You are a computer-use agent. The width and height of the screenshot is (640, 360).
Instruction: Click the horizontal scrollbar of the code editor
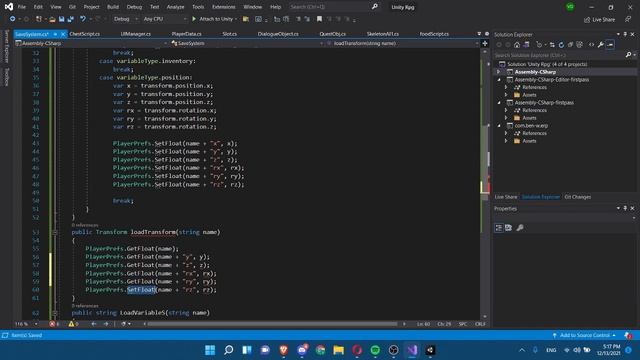coord(273,324)
